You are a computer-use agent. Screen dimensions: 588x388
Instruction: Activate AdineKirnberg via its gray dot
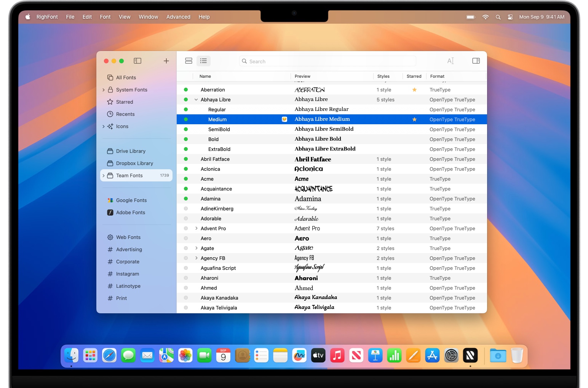pos(186,208)
